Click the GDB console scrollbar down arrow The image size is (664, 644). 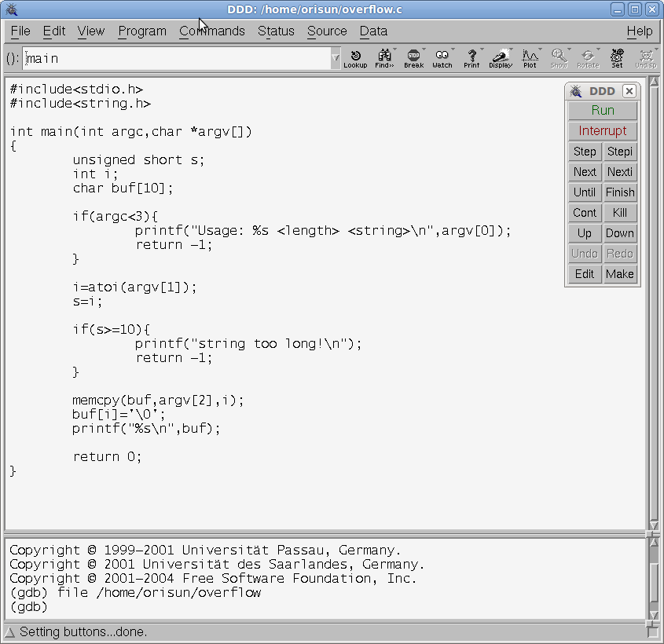pos(654,615)
